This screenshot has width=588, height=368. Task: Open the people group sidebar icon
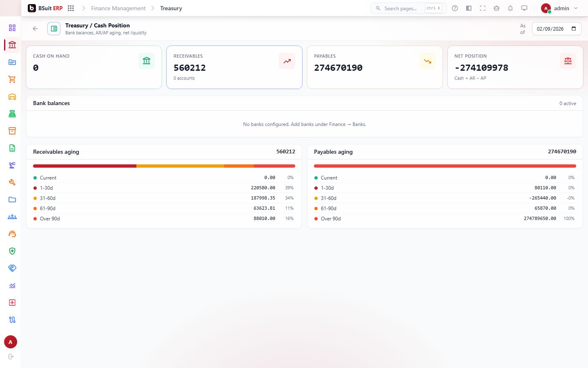(x=12, y=217)
